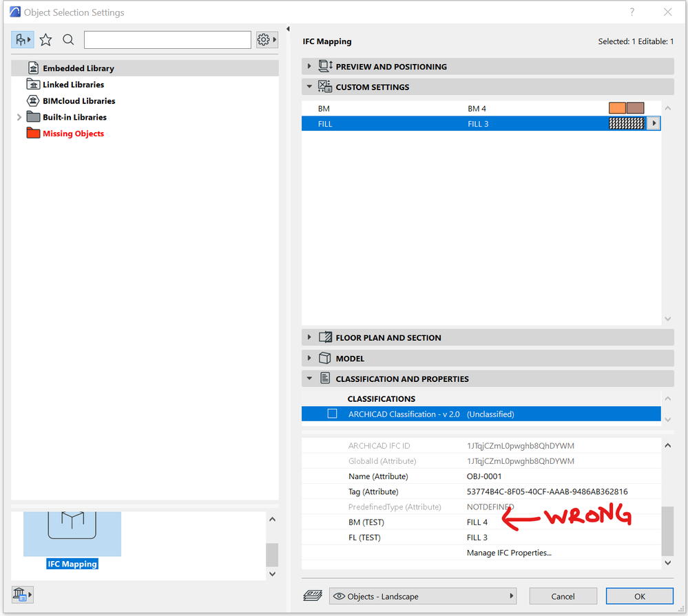Open the Objects - Landscape layer dropdown
Viewport: 688px width, 616px height.
423,596
